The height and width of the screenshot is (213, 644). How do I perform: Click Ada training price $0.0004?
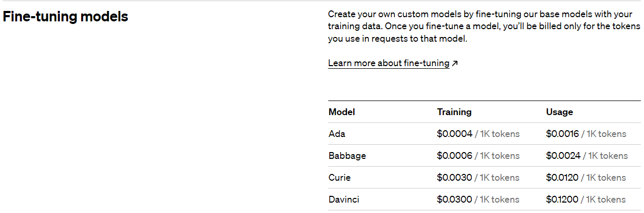(455, 134)
